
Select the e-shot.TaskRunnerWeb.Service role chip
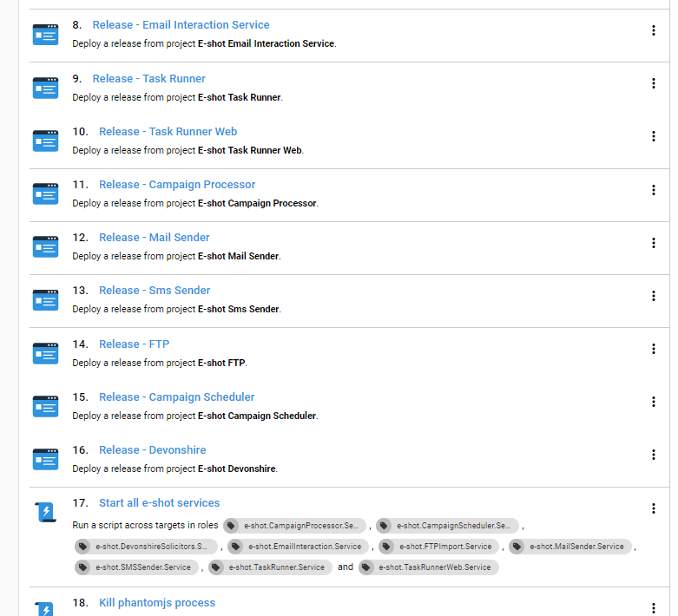(x=429, y=567)
